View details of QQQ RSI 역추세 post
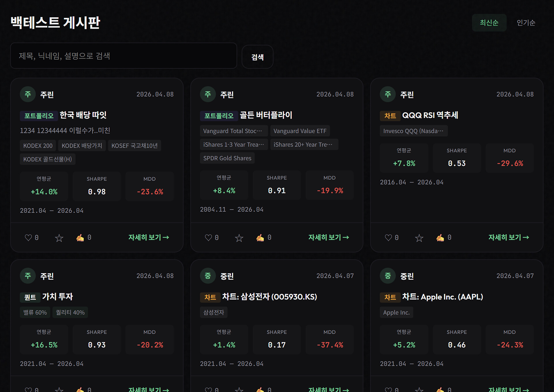The height and width of the screenshot is (392, 554). tap(508, 237)
